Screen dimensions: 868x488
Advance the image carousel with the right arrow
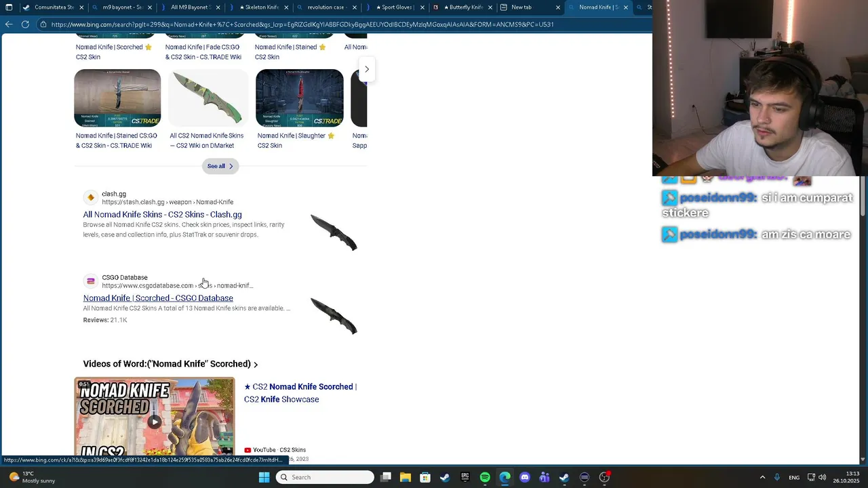tap(367, 69)
